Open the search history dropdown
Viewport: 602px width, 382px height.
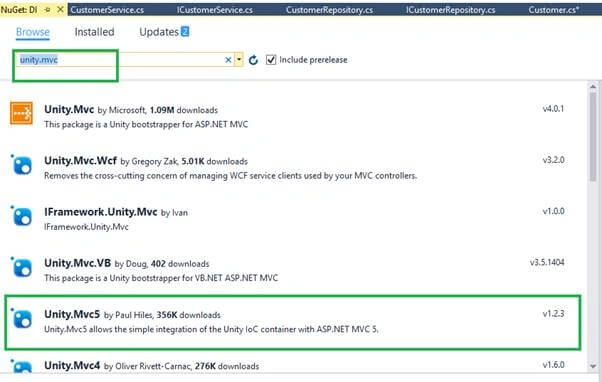tap(239, 60)
